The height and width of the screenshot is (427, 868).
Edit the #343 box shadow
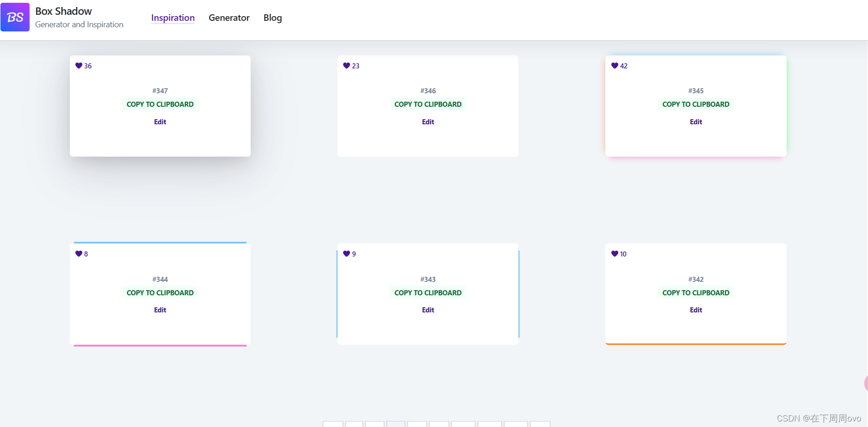pyautogui.click(x=428, y=310)
